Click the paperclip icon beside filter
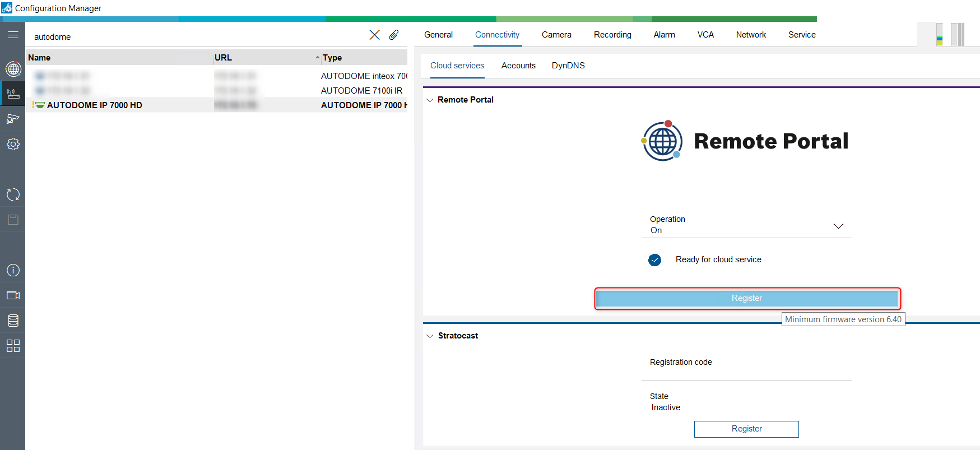The width and height of the screenshot is (980, 450). 394,35
